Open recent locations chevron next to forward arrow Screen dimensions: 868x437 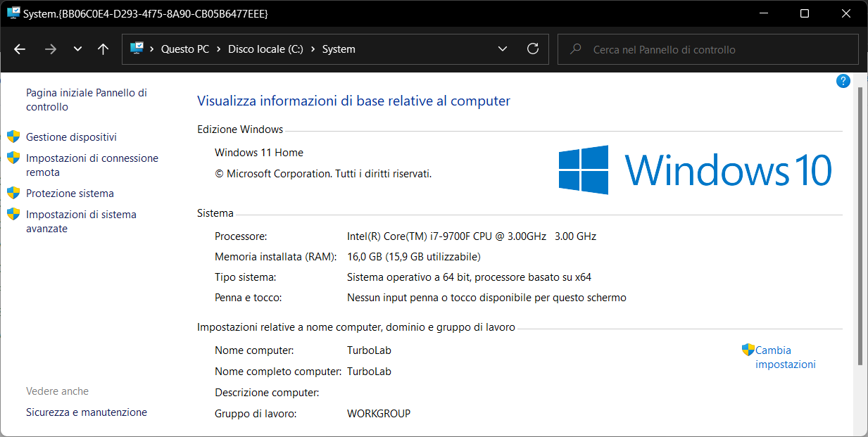[x=77, y=49]
